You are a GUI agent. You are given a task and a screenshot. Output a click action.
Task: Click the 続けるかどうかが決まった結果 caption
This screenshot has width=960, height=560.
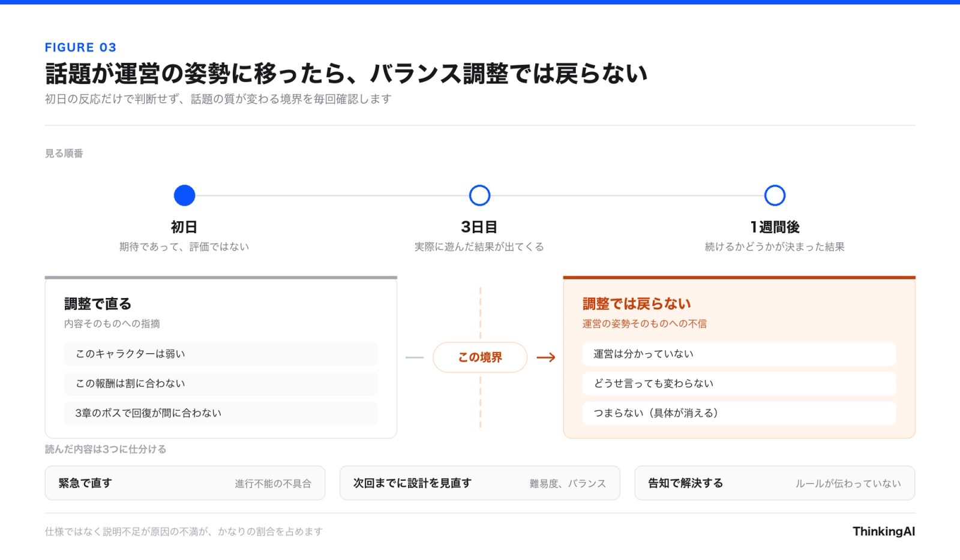775,246
